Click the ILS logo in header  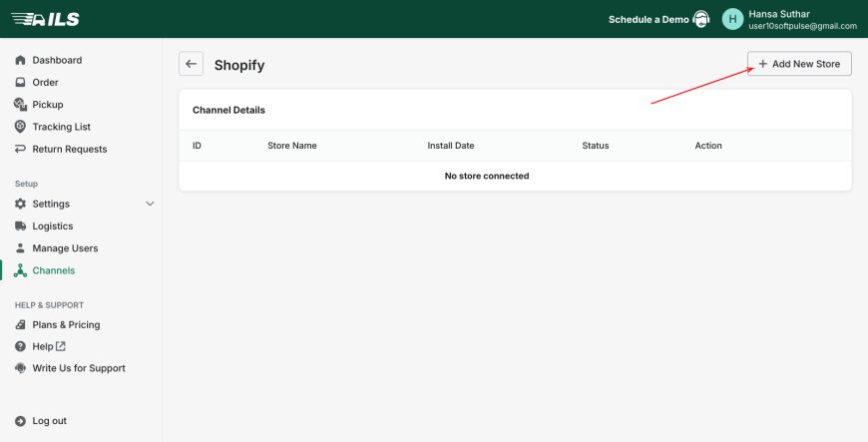[x=45, y=19]
